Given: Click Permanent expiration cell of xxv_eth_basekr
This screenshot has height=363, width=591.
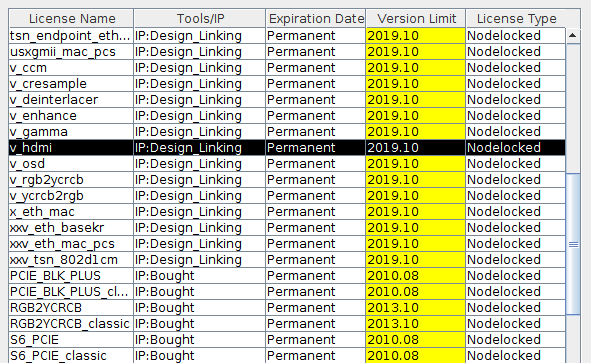Looking at the screenshot, I should 315,228.
